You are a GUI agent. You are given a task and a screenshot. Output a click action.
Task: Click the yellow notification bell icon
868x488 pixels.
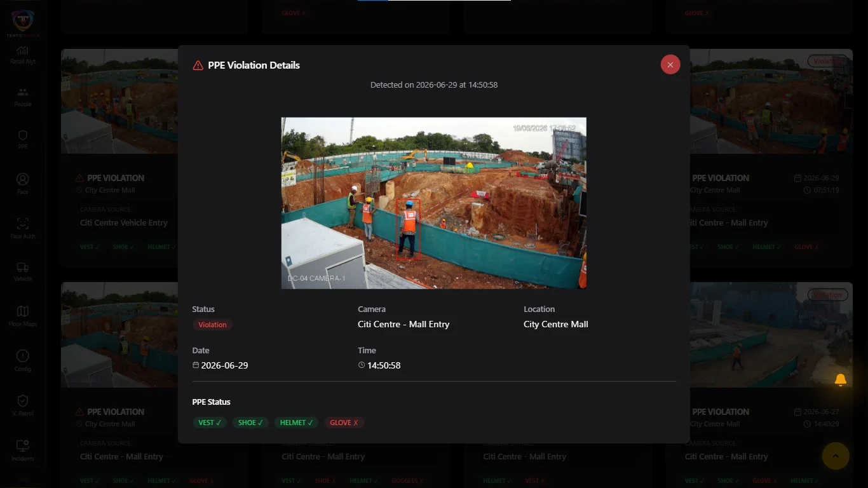pos(840,380)
